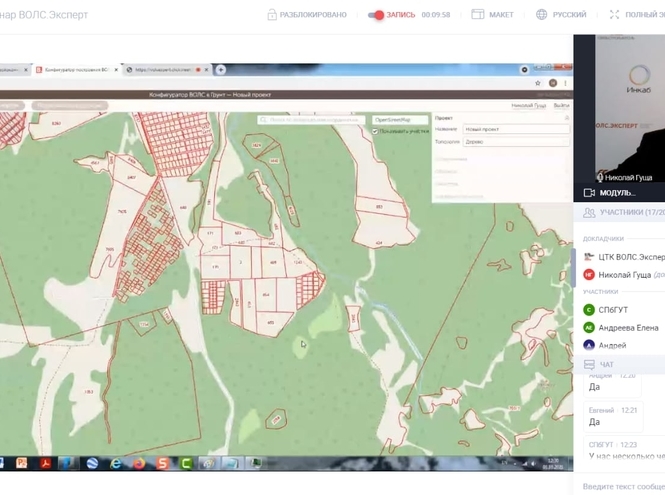The width and height of the screenshot is (665, 495).
Task: Click the lock icon next to РАЗБЛОКИРОВАНО
Action: coord(272,15)
